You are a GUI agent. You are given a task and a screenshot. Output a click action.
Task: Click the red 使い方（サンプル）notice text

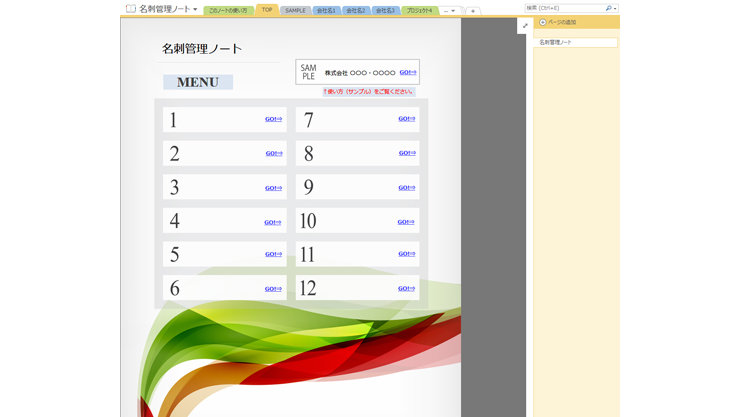368,92
